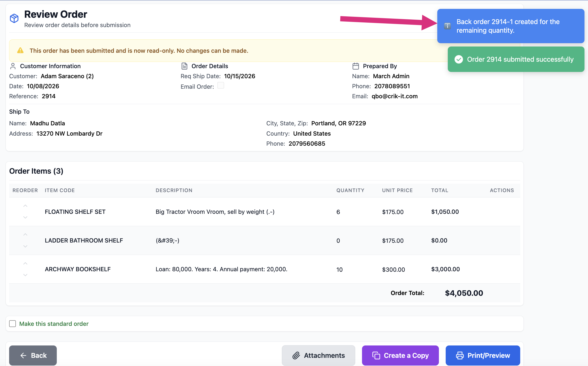This screenshot has height=366, width=588.
Task: Click the Order Details document icon
Action: coord(184,66)
